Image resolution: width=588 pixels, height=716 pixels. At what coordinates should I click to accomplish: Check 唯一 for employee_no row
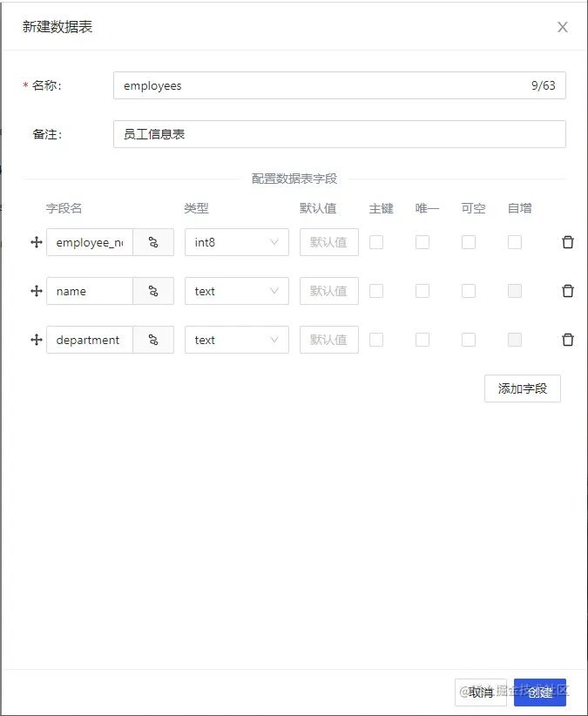pyautogui.click(x=422, y=242)
